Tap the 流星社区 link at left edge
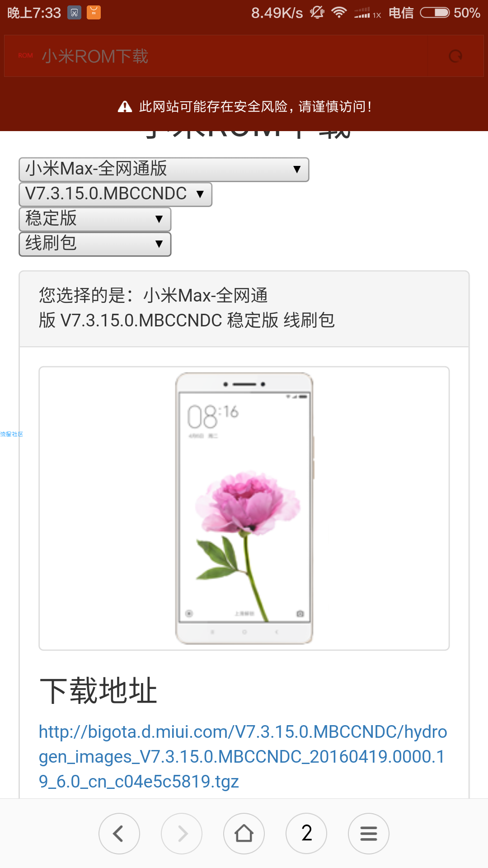The width and height of the screenshot is (488, 868). [x=11, y=434]
